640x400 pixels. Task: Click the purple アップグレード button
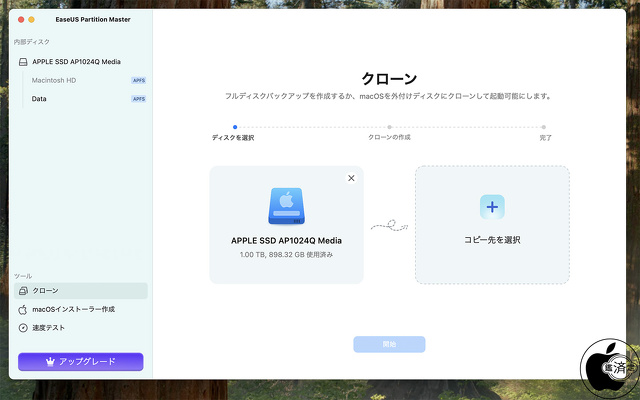(81, 362)
